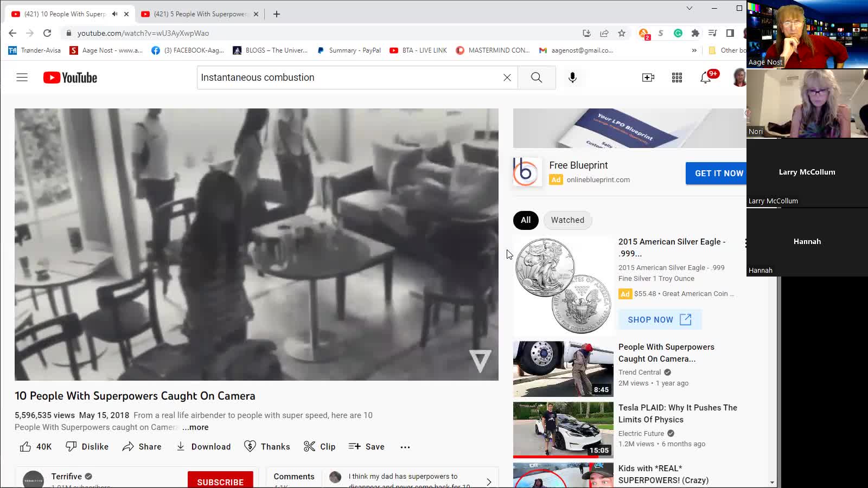Viewport: 868px width, 488px height.
Task: Go back in browser history
Action: tap(12, 33)
